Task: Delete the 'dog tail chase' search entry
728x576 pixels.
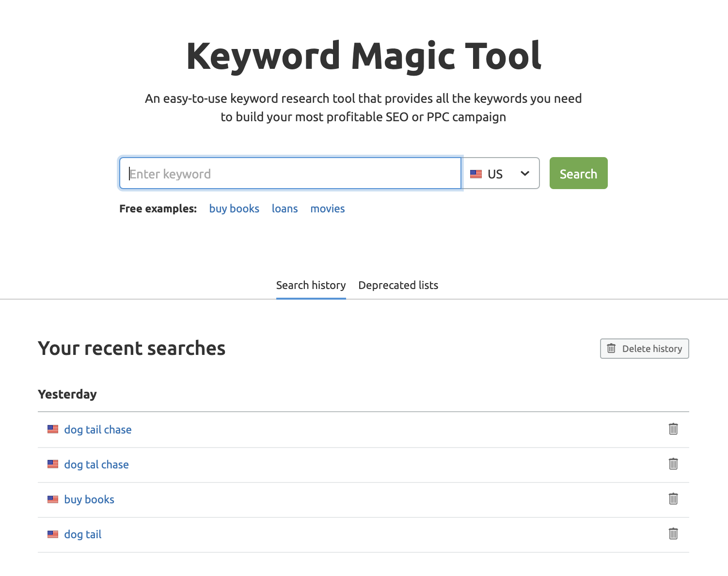Action: coord(673,429)
